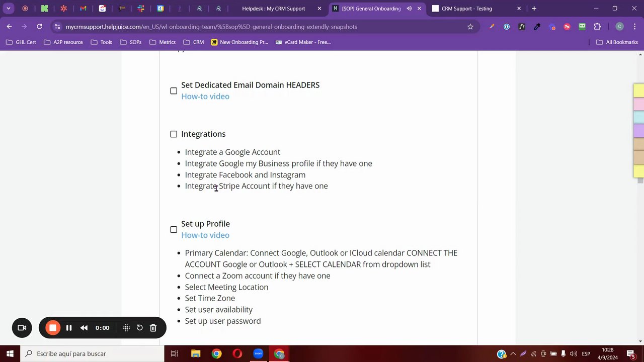Open the New Onboarding Pr... bookmark
This screenshot has width=644, height=362.
point(239,42)
